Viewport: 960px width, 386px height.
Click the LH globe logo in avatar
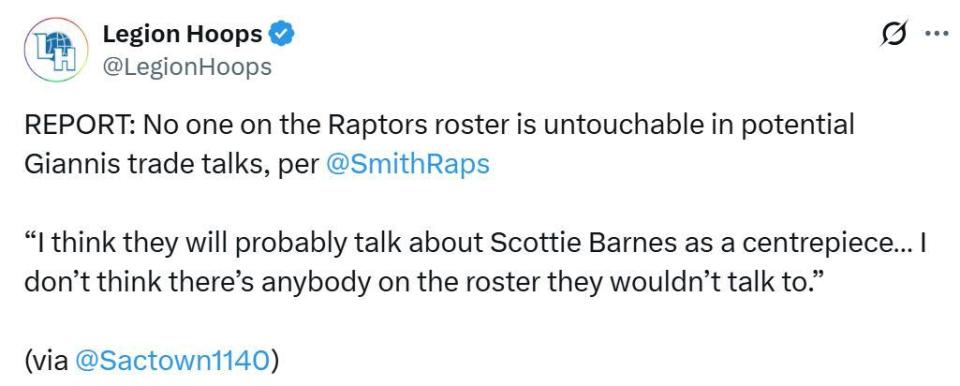[56, 50]
